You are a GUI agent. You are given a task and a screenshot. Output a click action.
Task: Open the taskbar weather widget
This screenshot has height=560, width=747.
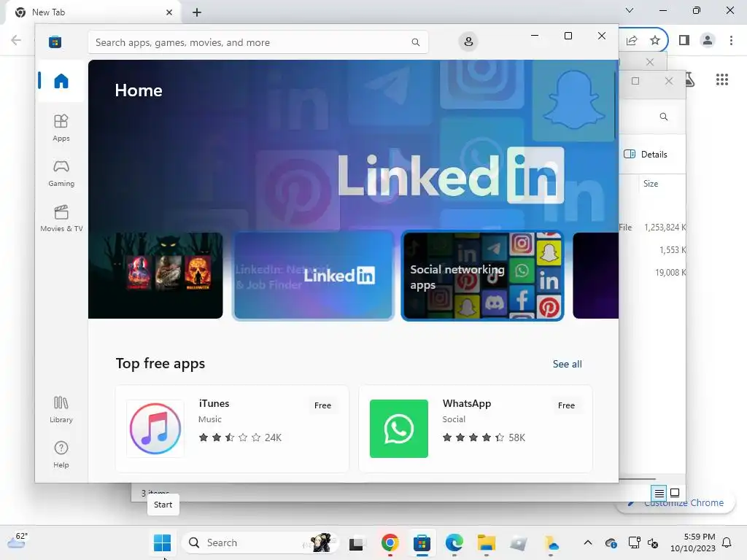pos(18,542)
